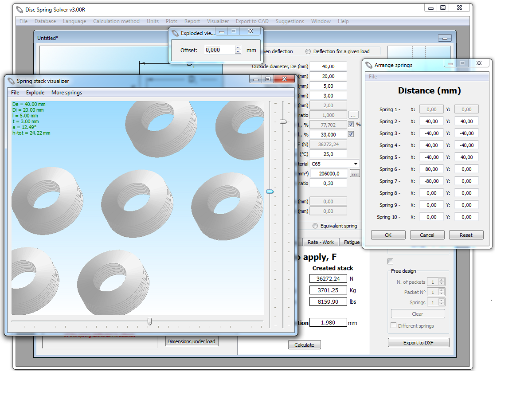
Task: Select the Equivalent spring radio button
Action: coord(315,226)
